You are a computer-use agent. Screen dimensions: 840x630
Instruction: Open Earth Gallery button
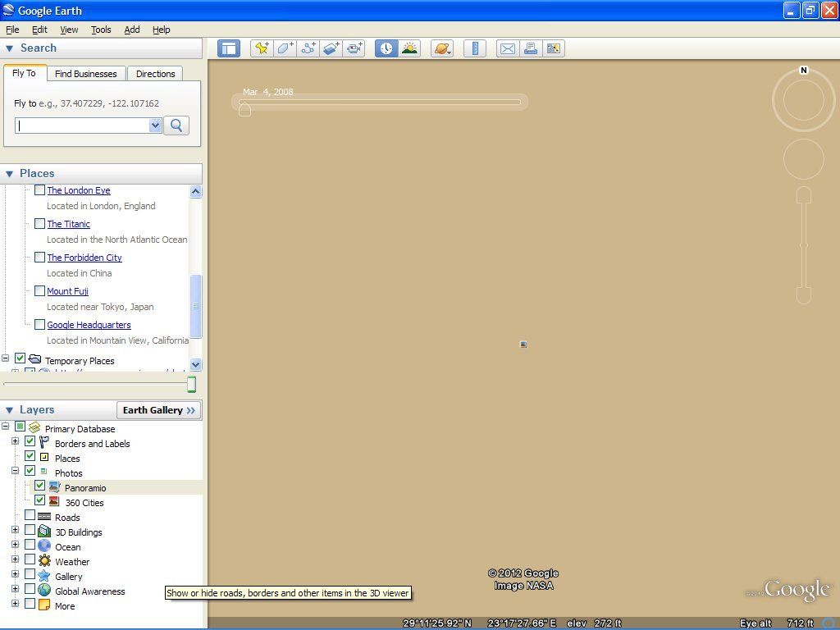[x=159, y=410]
